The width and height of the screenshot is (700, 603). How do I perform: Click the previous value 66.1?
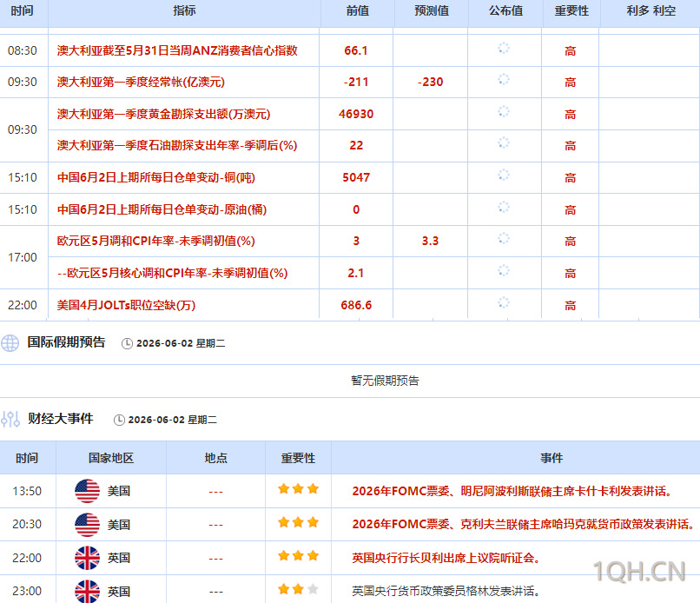point(356,50)
